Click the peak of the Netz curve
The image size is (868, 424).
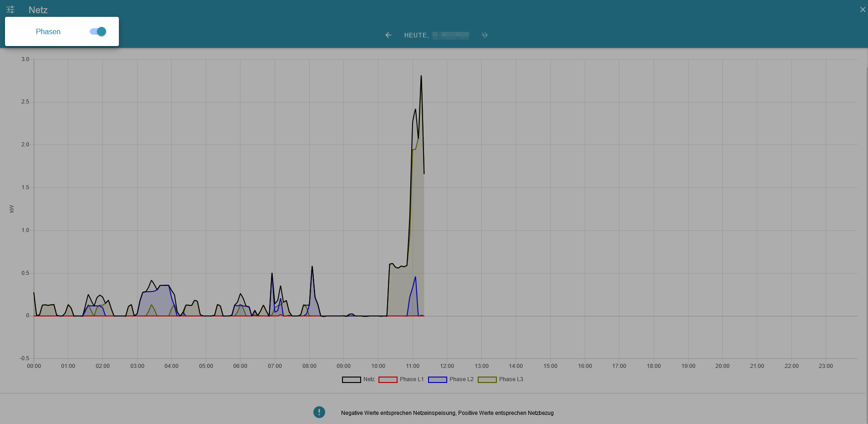pos(421,76)
